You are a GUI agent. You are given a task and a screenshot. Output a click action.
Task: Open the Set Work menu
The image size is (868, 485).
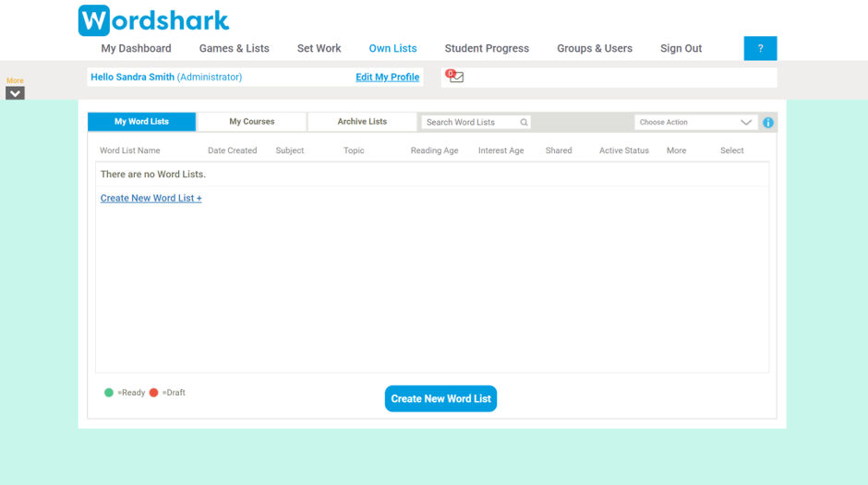[319, 48]
